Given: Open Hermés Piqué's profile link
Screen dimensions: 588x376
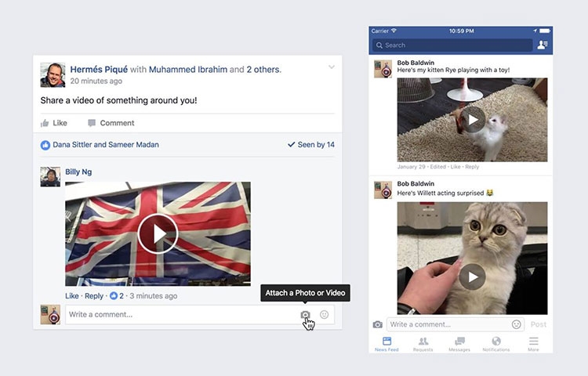Looking at the screenshot, I should [99, 70].
